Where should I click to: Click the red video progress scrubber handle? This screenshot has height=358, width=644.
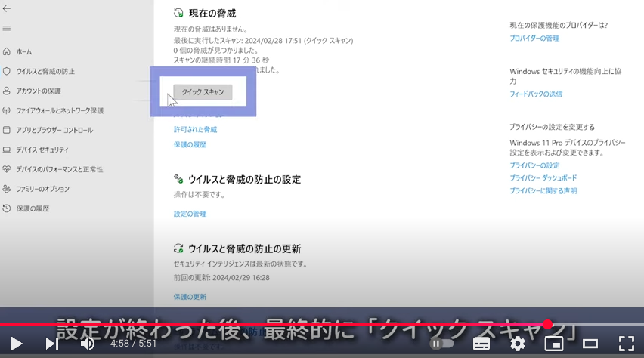(x=547, y=324)
